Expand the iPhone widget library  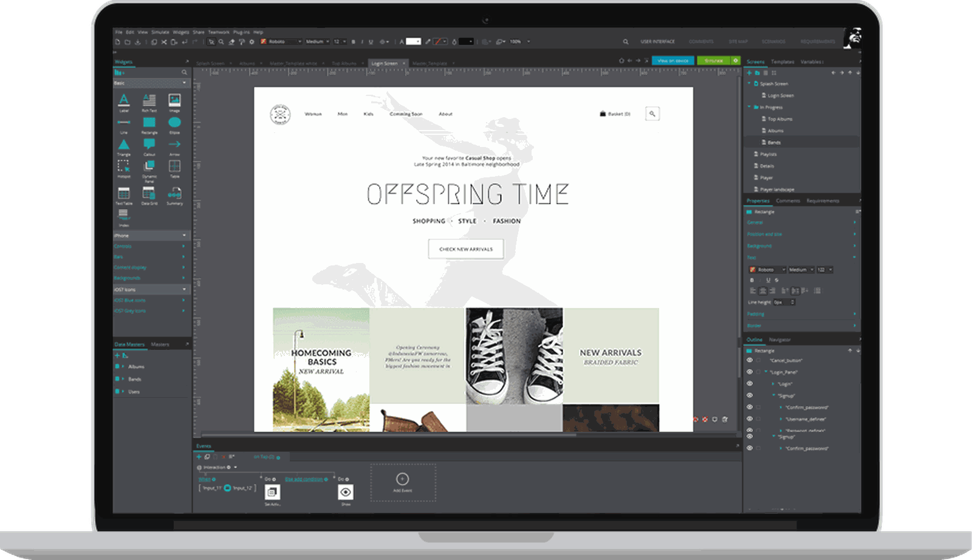pyautogui.click(x=152, y=236)
